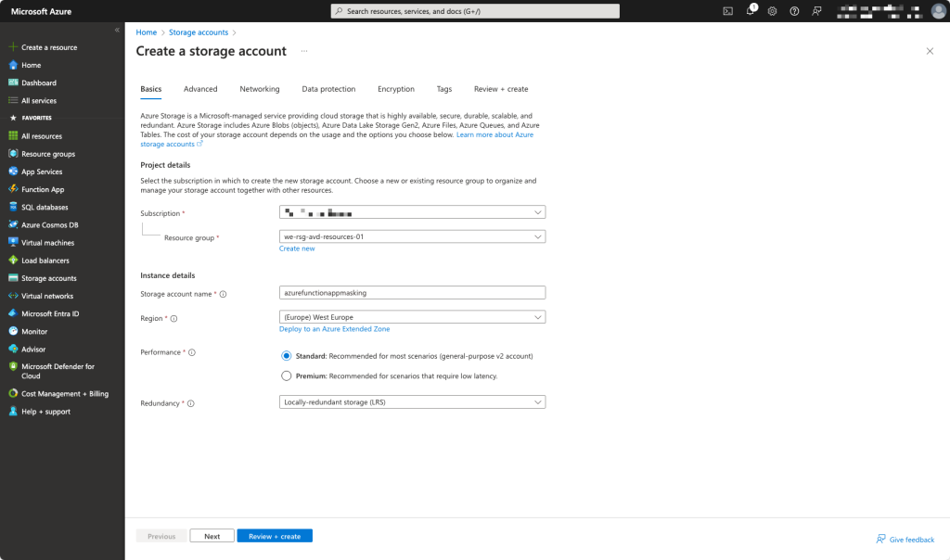Open Virtual networks icon

click(13, 296)
